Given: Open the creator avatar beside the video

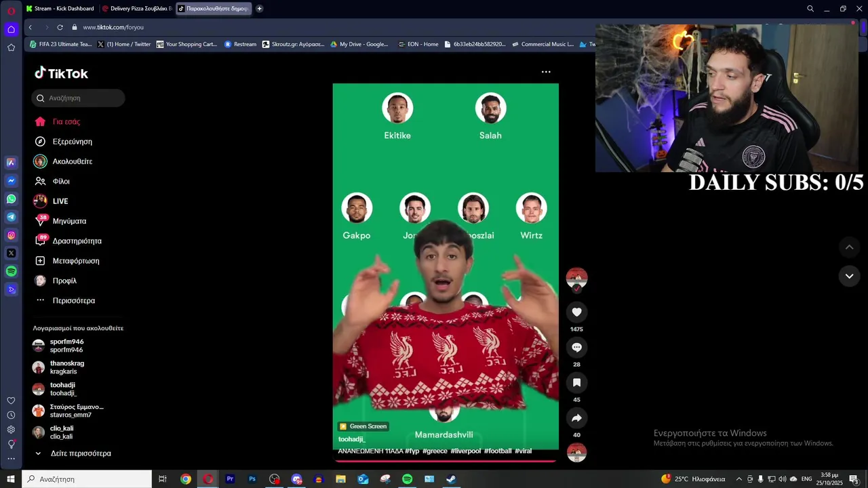Looking at the screenshot, I should point(576,278).
